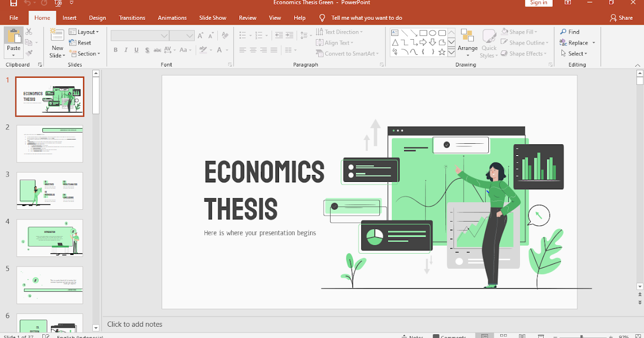Click the Paste clipboard icon
644x338 pixels.
point(13,35)
